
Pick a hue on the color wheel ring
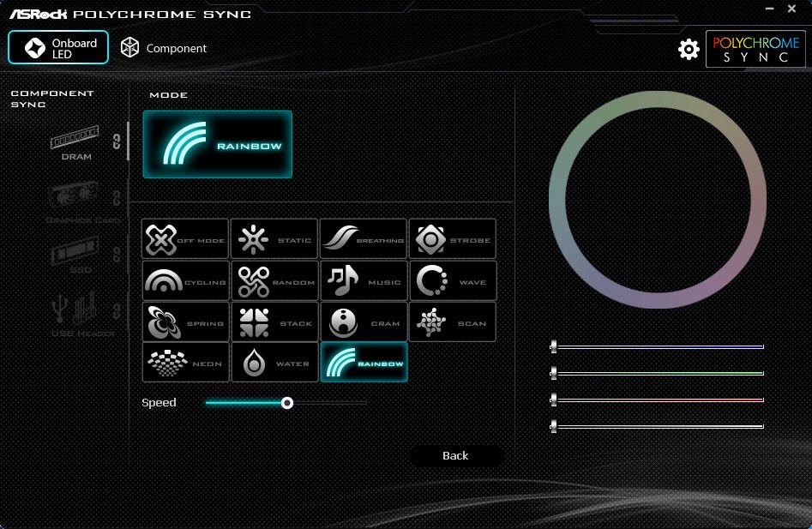tap(658, 99)
